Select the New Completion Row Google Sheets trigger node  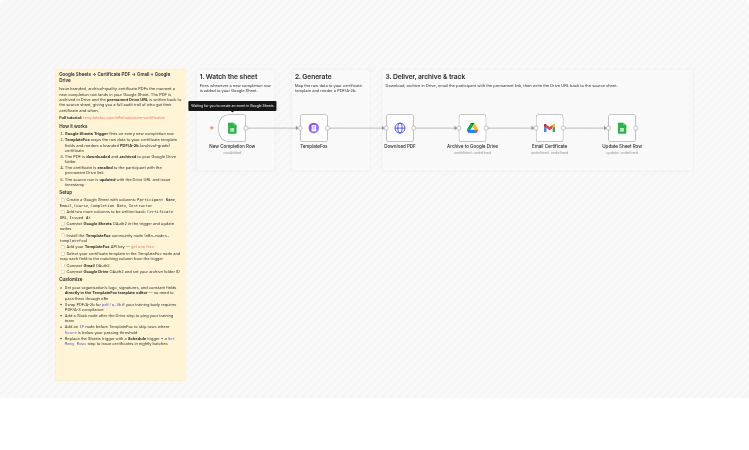[x=232, y=128]
